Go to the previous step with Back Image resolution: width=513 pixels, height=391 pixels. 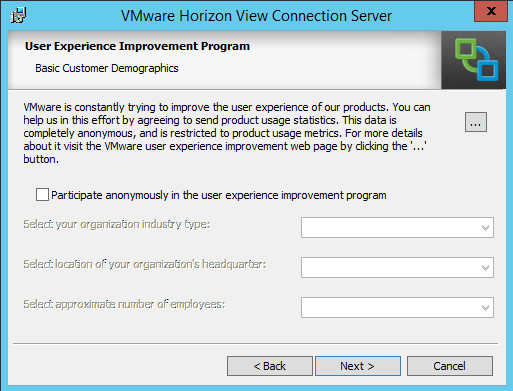[270, 366]
